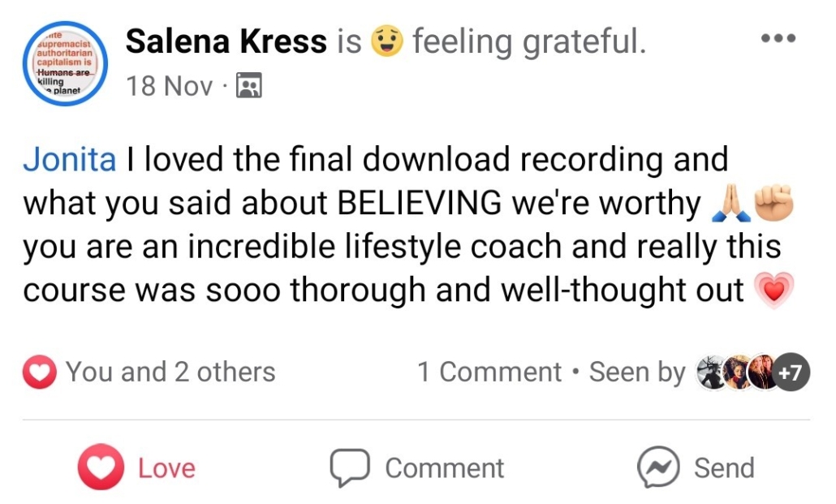This screenshot has height=504, width=836.
Task: Click the second Seen by viewer avatar
Action: coord(738,373)
